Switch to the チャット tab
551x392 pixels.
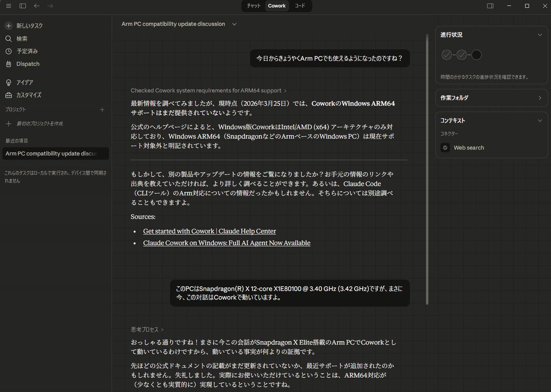pyautogui.click(x=253, y=6)
